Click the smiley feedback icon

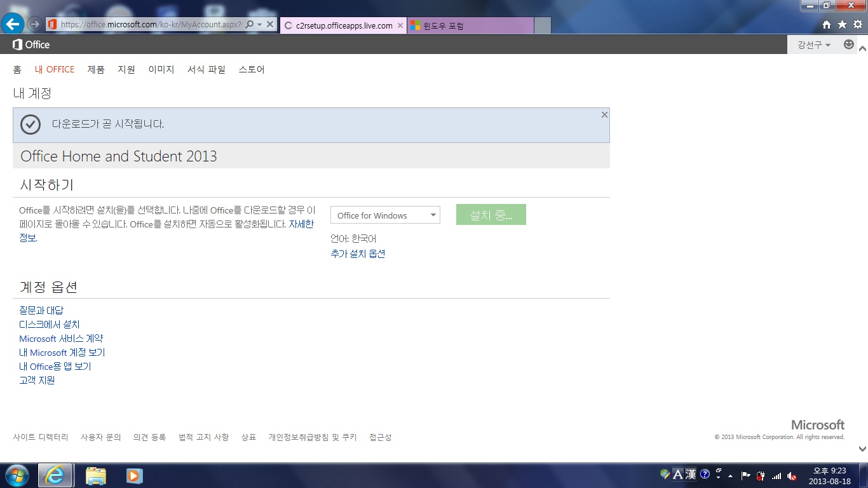(x=848, y=44)
